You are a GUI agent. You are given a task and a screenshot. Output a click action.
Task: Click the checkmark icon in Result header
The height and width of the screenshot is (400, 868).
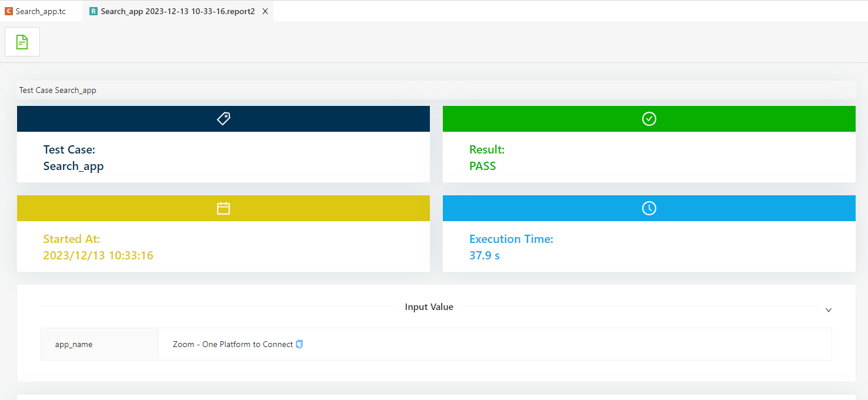[649, 119]
